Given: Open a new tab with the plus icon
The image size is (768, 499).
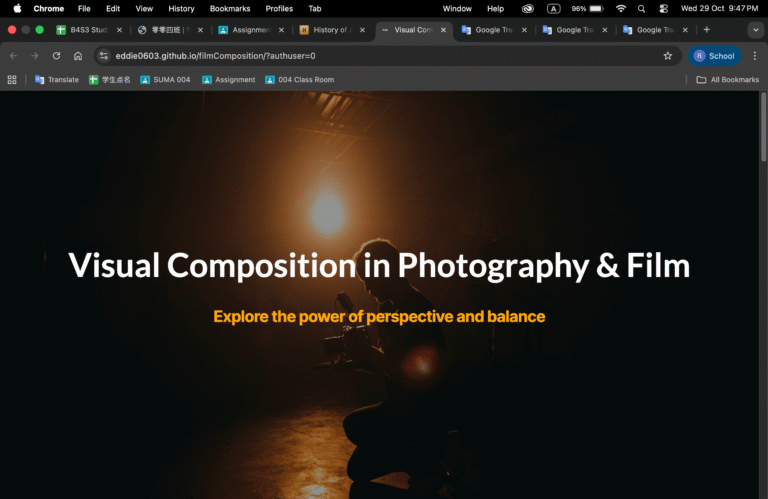Looking at the screenshot, I should (707, 30).
